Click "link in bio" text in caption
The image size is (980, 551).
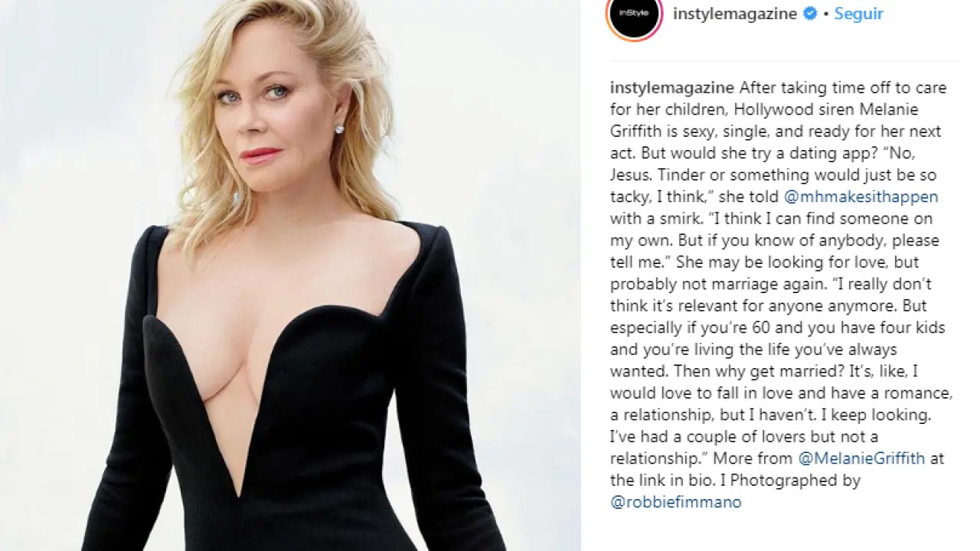tap(667, 481)
